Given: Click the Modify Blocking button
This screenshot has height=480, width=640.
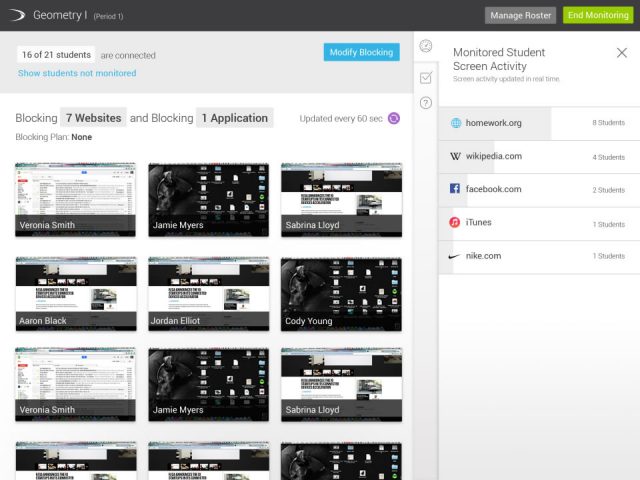Looking at the screenshot, I should tap(361, 52).
